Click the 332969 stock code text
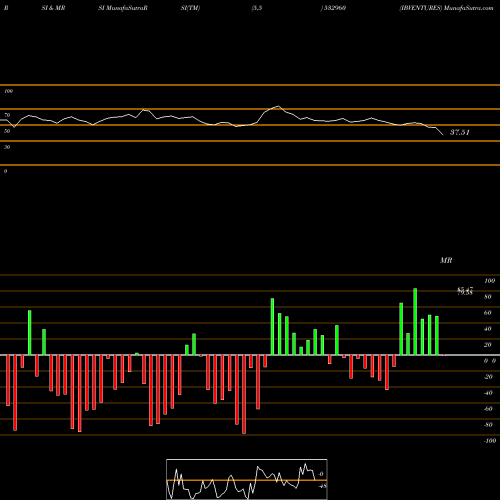Viewport: 500px width, 500px height. click(x=334, y=8)
